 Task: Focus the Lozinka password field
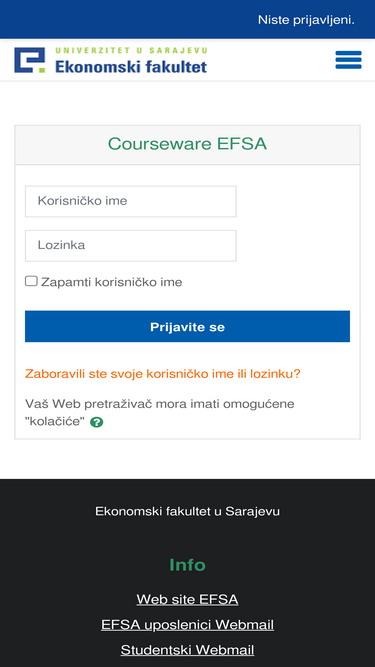(x=131, y=245)
